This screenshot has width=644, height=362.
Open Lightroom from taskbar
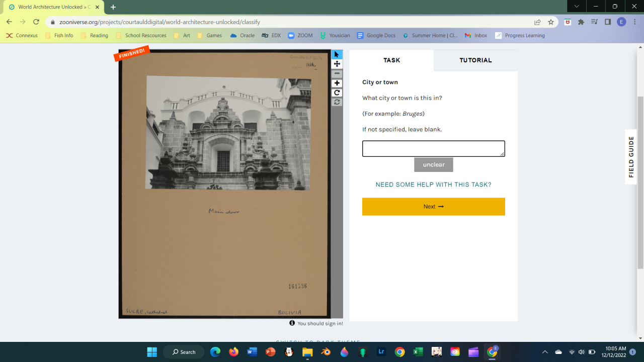point(381,352)
